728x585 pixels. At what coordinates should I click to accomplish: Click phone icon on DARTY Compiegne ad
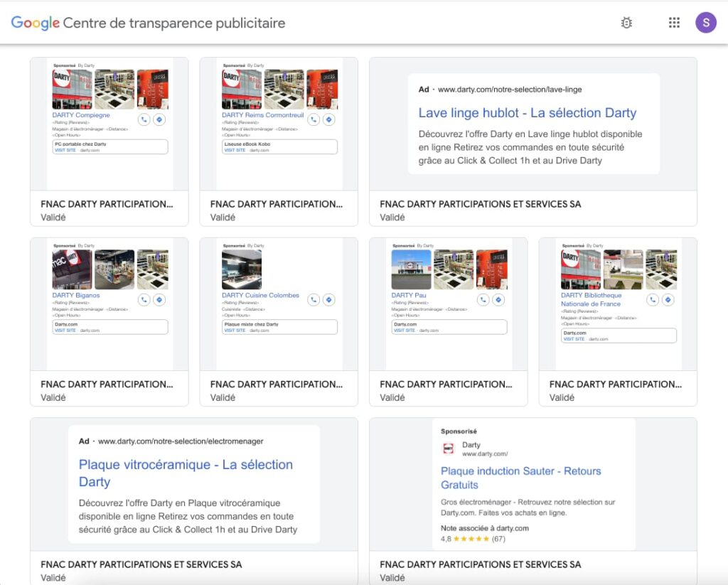(144, 120)
